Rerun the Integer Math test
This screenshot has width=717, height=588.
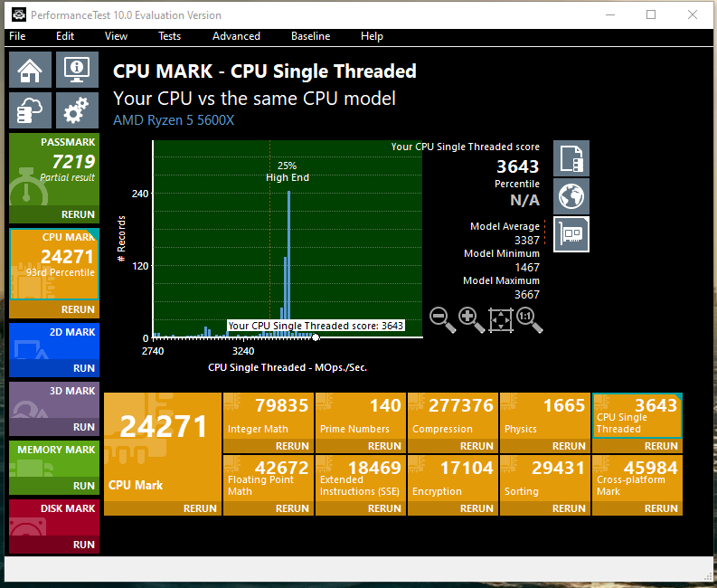point(269,446)
